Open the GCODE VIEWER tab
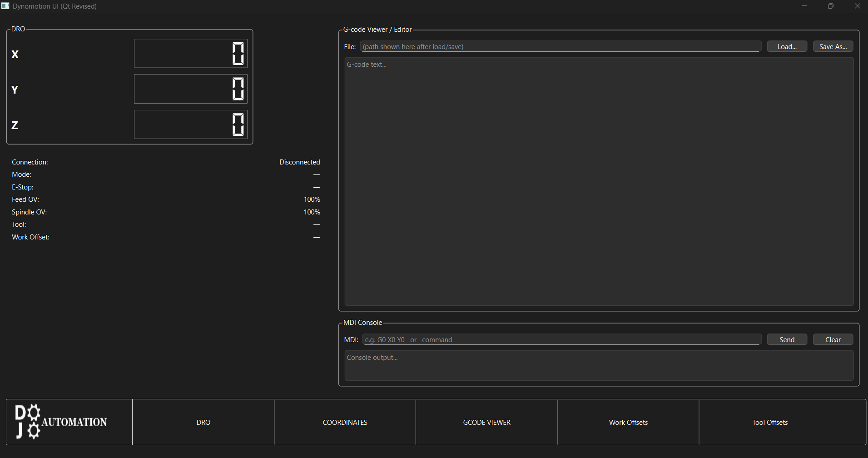868x458 pixels. point(486,422)
